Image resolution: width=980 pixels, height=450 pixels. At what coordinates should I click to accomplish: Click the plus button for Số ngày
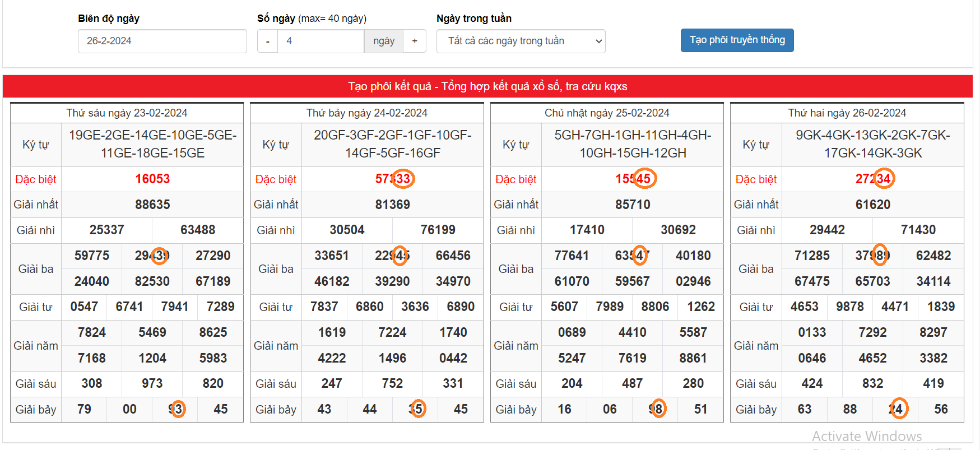click(x=415, y=41)
